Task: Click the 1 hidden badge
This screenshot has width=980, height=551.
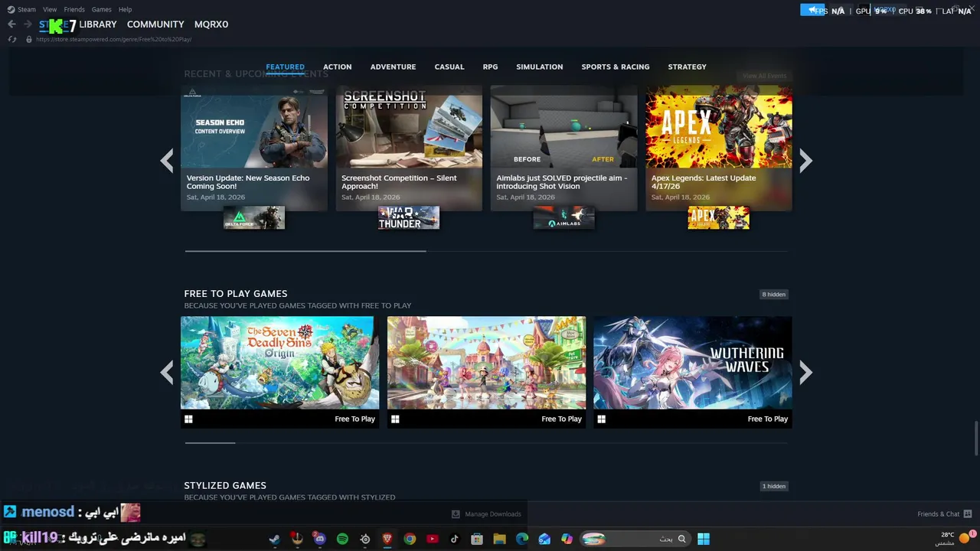Action: tap(773, 486)
